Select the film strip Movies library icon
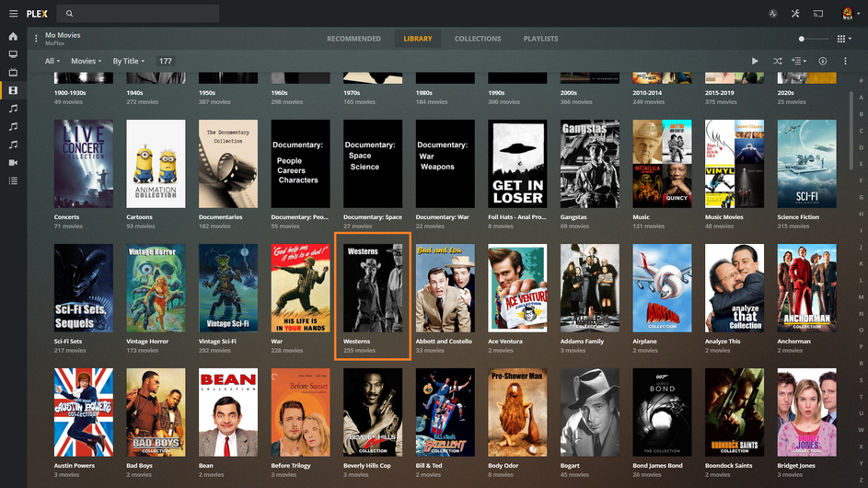Screen dimensions: 868x488 point(13,90)
